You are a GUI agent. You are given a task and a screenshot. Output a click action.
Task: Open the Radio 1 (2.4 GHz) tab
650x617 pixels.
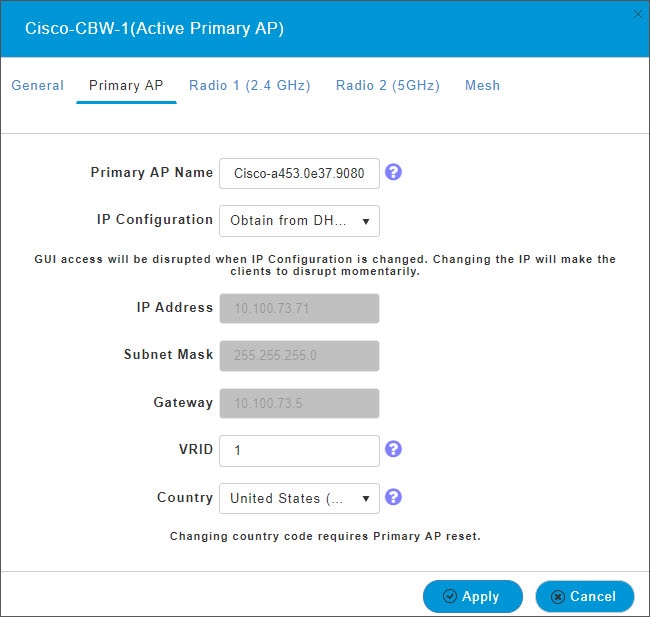pyautogui.click(x=250, y=85)
